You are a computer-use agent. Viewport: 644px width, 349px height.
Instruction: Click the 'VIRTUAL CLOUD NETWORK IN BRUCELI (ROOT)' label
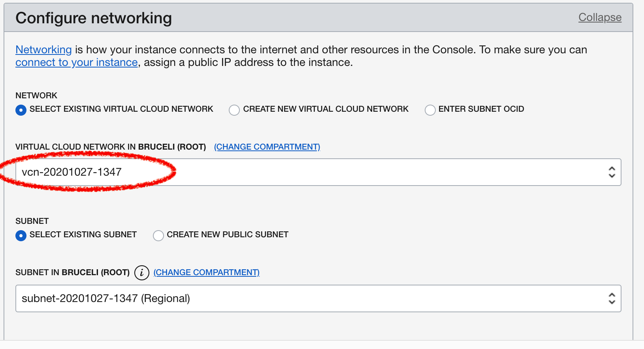pos(111,147)
